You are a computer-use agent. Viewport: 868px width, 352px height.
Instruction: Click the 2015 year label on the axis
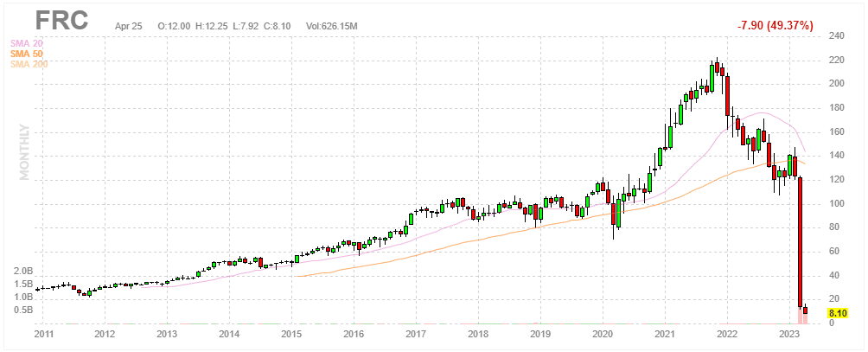[x=291, y=334]
